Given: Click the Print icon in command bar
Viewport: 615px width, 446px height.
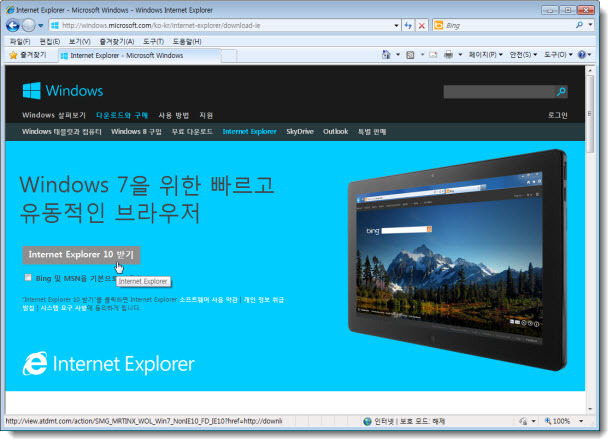Looking at the screenshot, I should pos(448,55).
